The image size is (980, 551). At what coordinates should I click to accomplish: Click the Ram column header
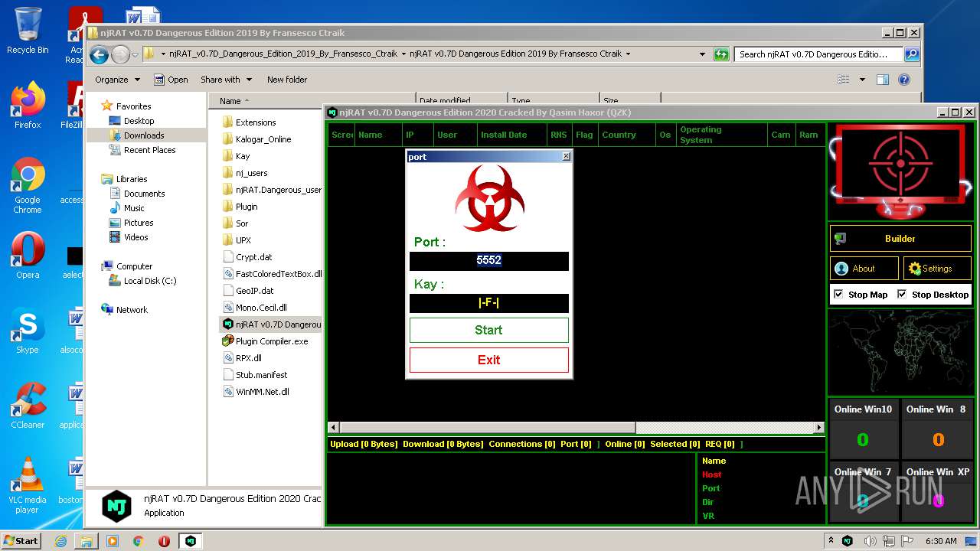(x=809, y=135)
